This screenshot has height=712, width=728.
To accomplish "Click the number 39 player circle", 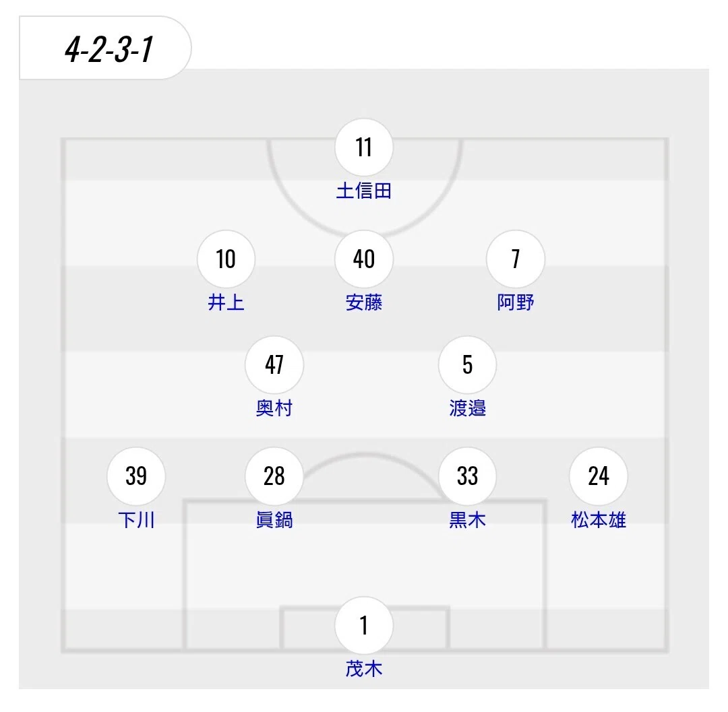I will 136,476.
